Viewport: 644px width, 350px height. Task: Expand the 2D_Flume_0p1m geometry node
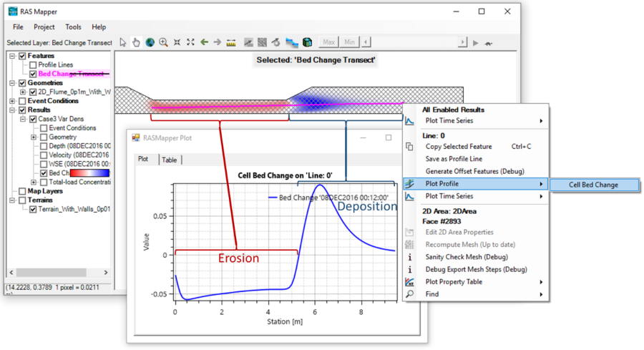[x=23, y=92]
